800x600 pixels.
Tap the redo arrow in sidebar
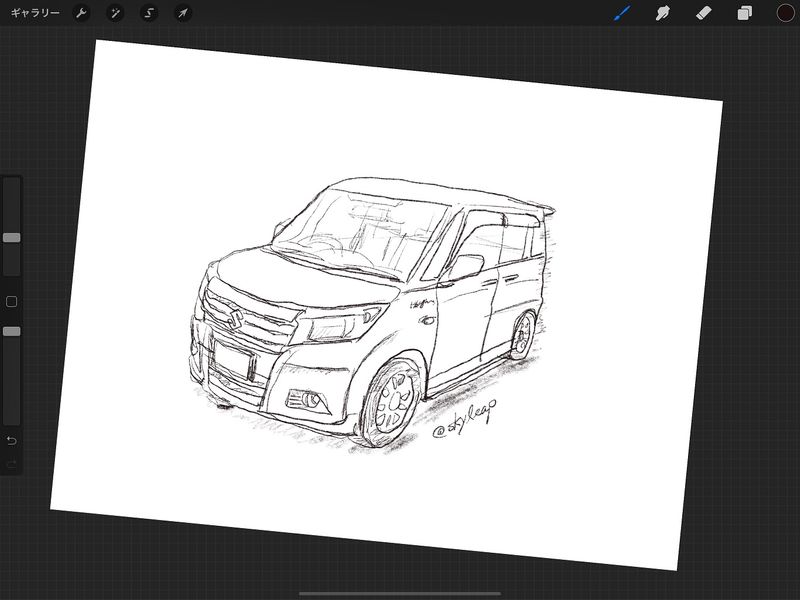pyautogui.click(x=11, y=464)
